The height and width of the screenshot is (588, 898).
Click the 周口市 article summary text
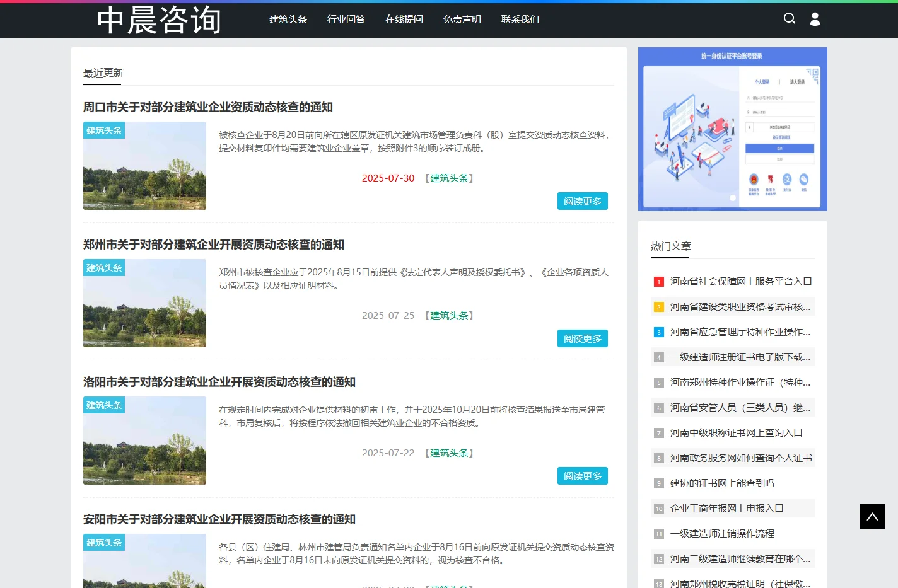click(415, 142)
